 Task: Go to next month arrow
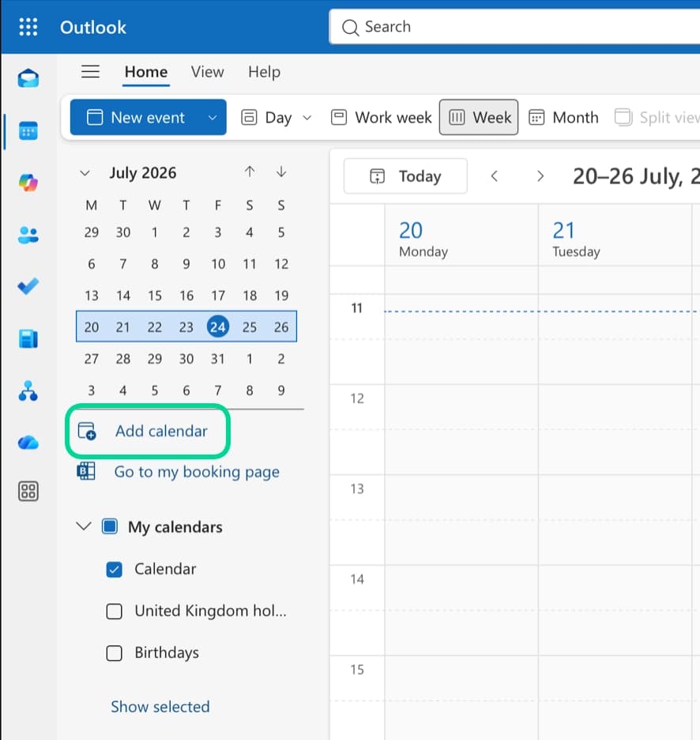(281, 172)
